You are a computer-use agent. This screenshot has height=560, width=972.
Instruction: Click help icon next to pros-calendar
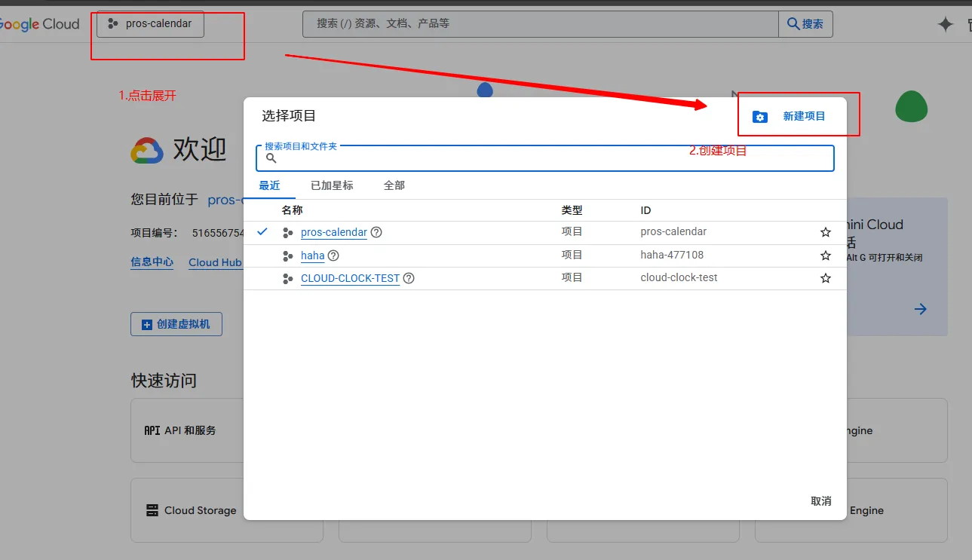pos(376,232)
